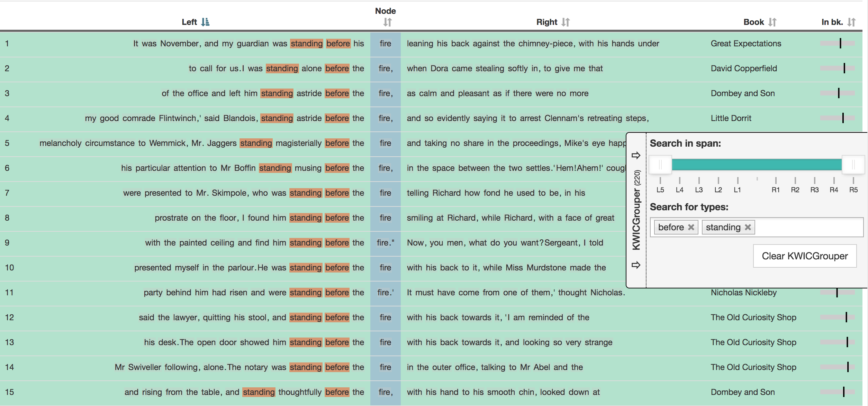Viewport: 868px width, 406px height.
Task: Click the left handle of the span slider
Action: [x=660, y=165]
